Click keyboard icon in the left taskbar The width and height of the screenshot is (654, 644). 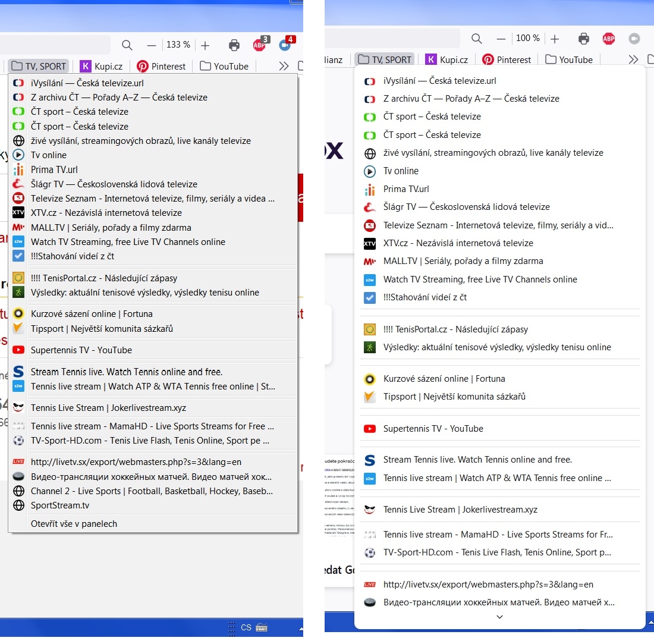tap(262, 627)
